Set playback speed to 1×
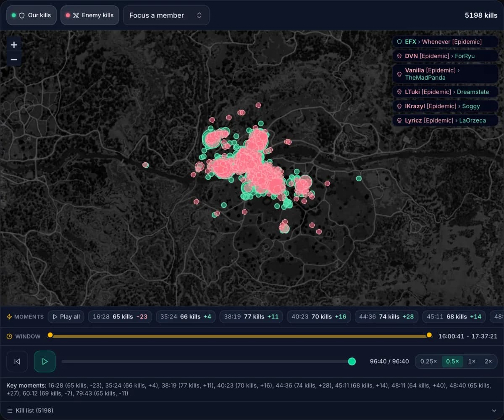The image size is (504, 420). click(472, 361)
